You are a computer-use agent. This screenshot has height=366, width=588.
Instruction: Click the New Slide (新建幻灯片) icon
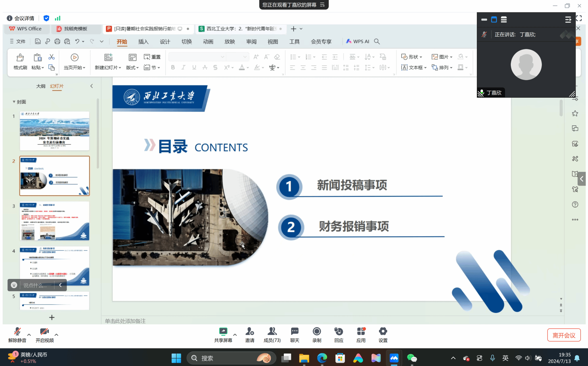tap(108, 57)
